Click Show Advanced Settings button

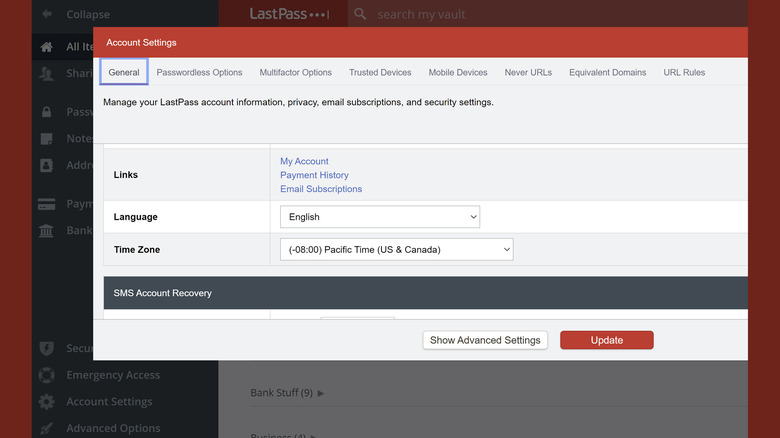(x=485, y=340)
